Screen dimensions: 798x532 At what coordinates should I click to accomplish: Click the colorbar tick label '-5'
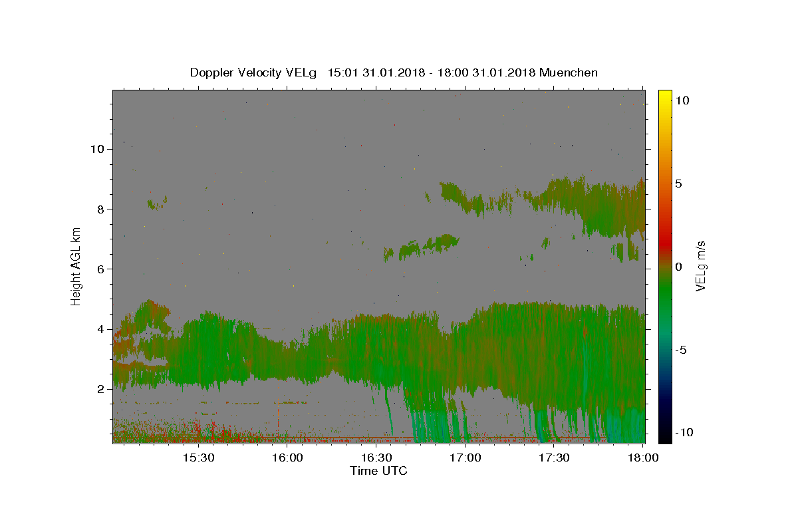click(x=680, y=350)
